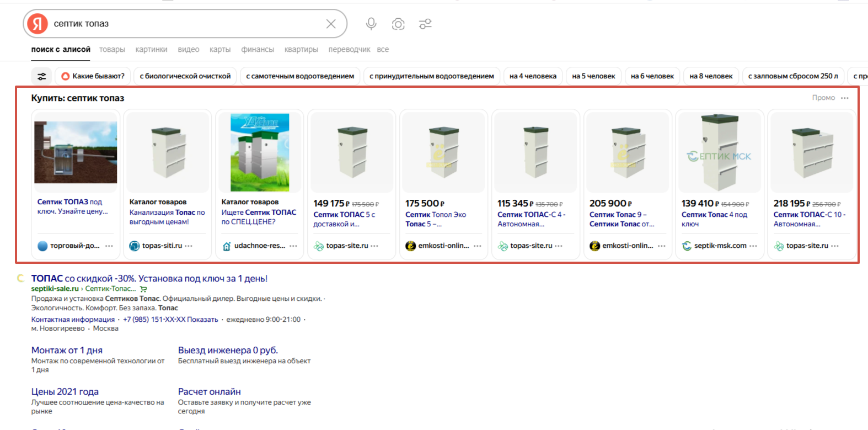The height and width of the screenshot is (430, 868).
Task: Open options dots for septik-msk.com card
Action: pos(753,246)
